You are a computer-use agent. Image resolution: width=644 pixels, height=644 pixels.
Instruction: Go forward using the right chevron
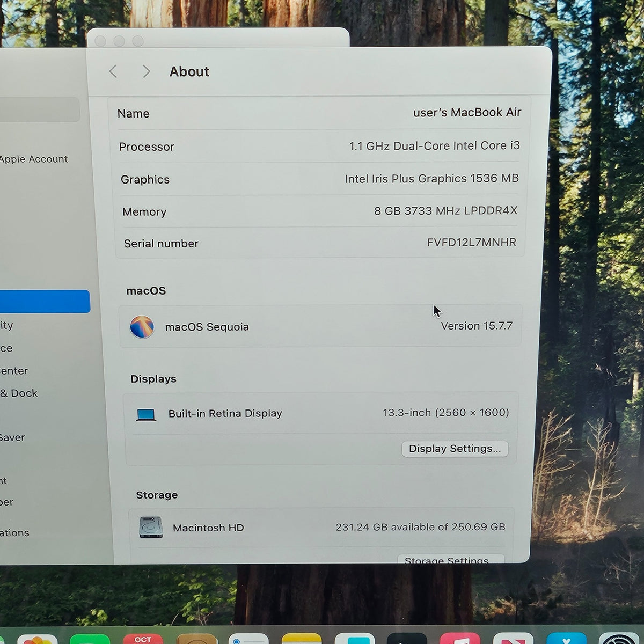pos(146,71)
